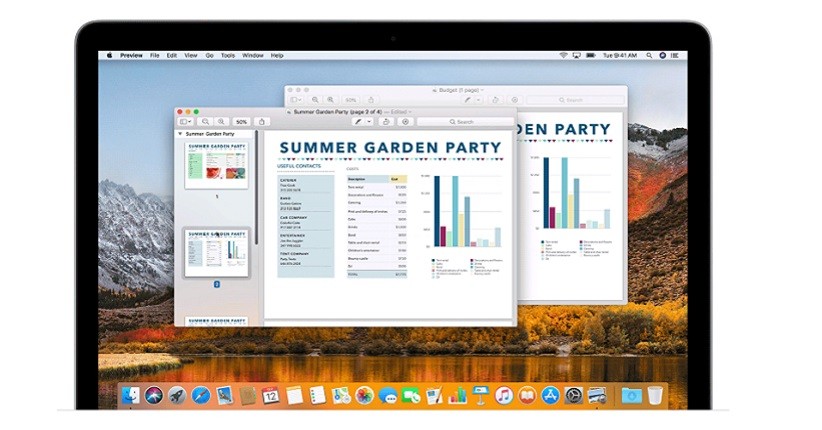
Task: Click the Share button in the front window
Action: point(262,122)
